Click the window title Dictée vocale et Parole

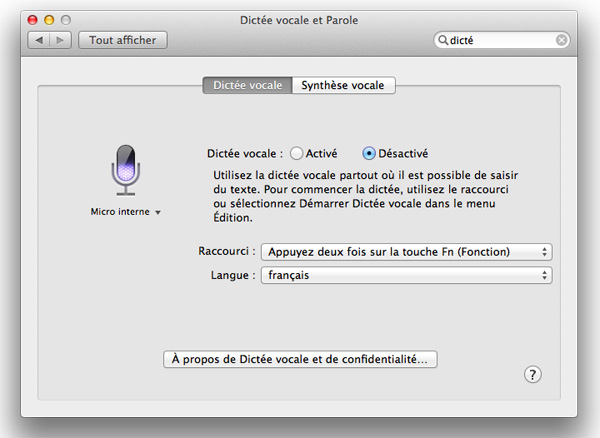point(300,19)
